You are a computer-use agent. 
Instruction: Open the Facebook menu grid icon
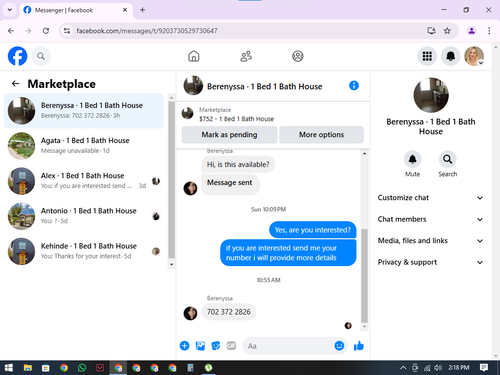[427, 56]
